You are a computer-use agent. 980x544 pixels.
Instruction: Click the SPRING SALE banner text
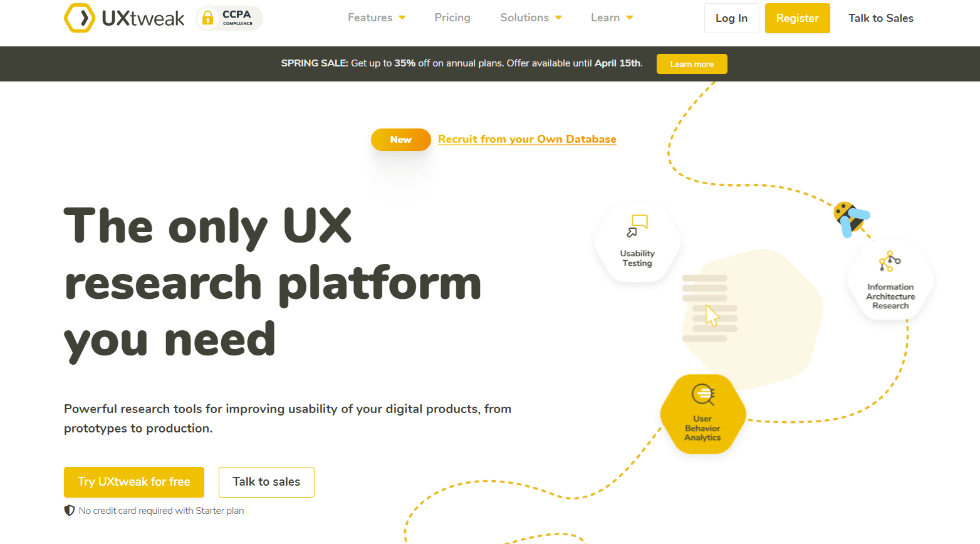tap(462, 63)
